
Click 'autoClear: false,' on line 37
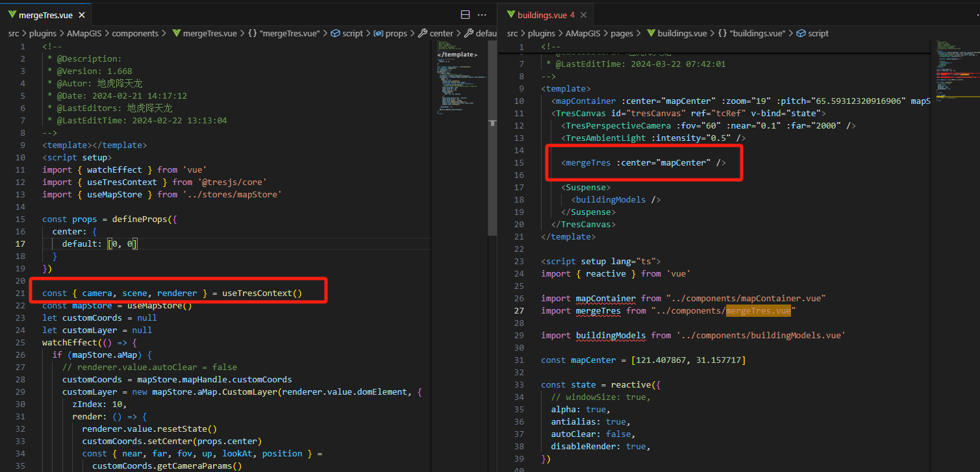coord(594,434)
